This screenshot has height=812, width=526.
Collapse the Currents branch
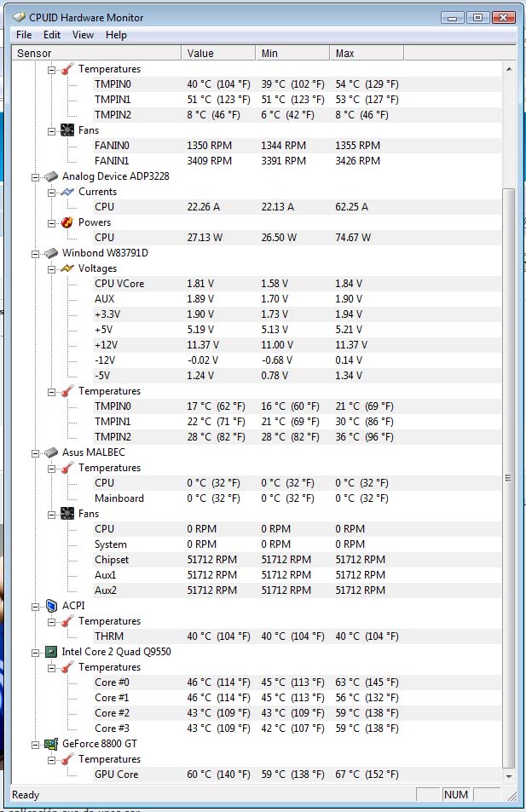pos(51,193)
